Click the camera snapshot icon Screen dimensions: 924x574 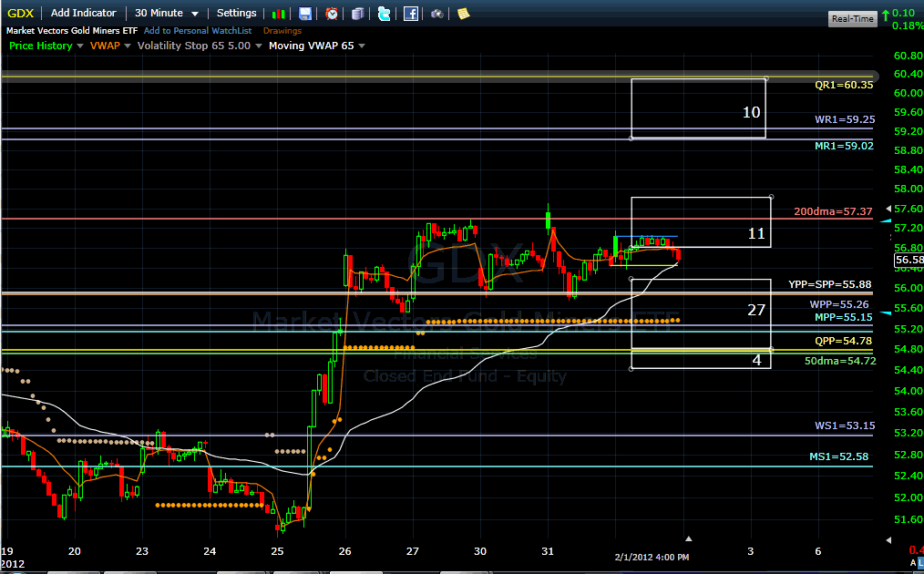point(436,14)
